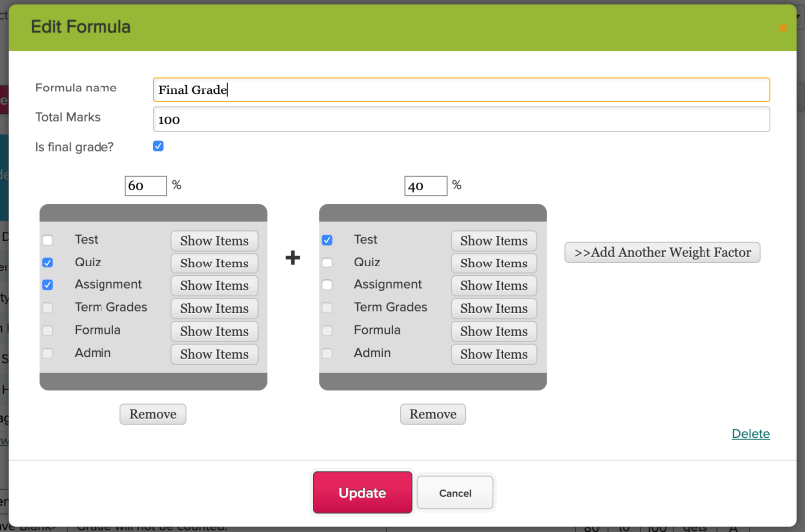
Task: Close the Edit Formula dialog
Action: coord(783,28)
